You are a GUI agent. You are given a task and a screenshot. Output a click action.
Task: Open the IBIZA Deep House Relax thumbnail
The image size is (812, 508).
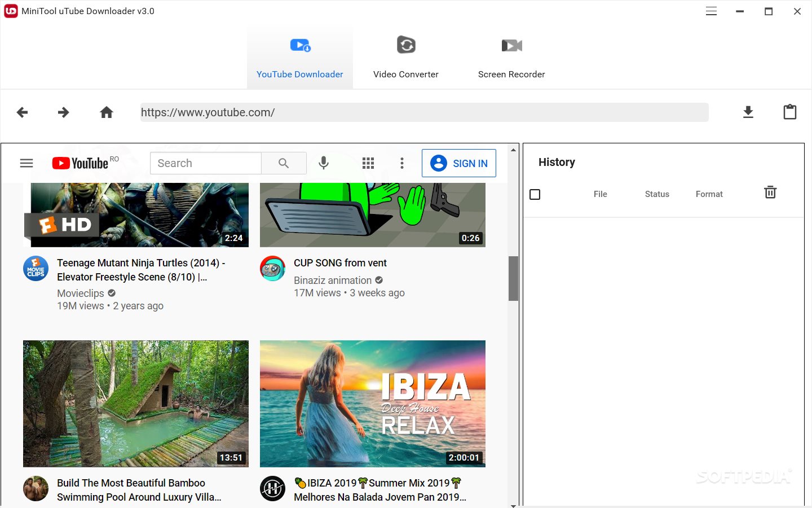[x=373, y=404]
